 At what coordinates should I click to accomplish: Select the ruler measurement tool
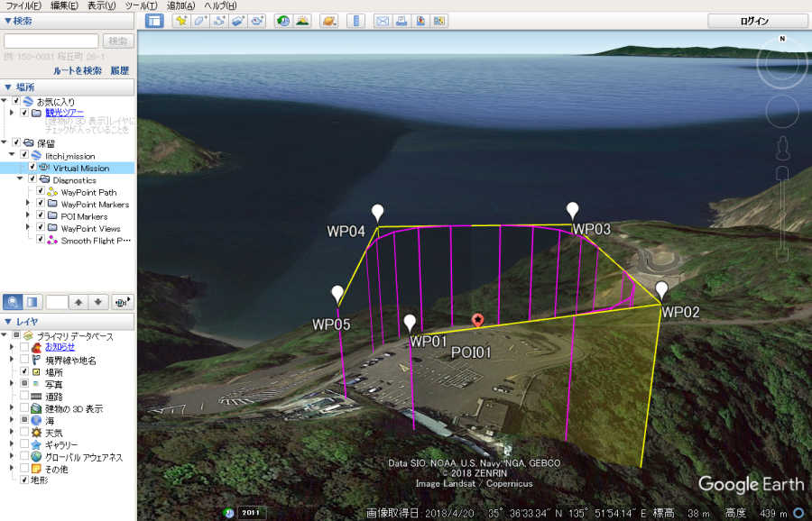[x=355, y=21]
